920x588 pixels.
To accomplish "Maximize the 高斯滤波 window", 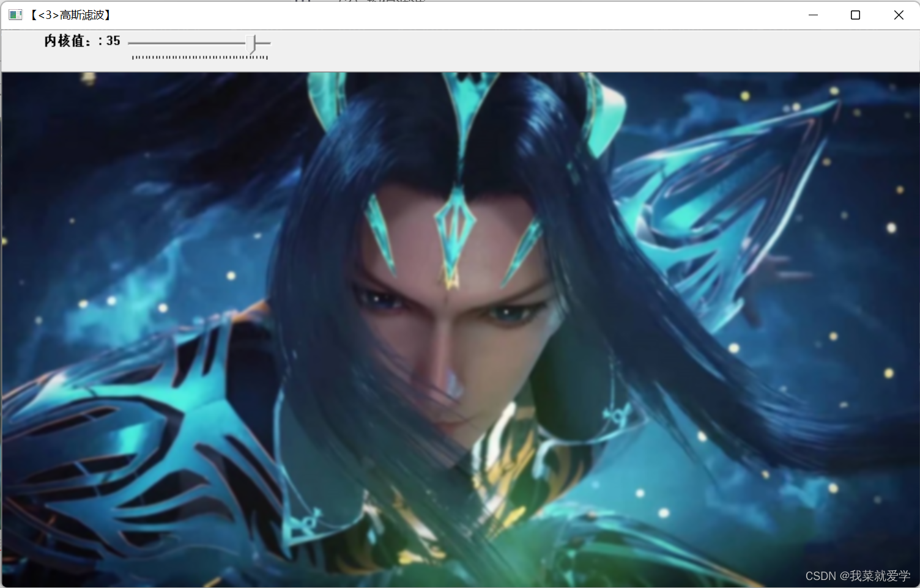I will coord(855,15).
